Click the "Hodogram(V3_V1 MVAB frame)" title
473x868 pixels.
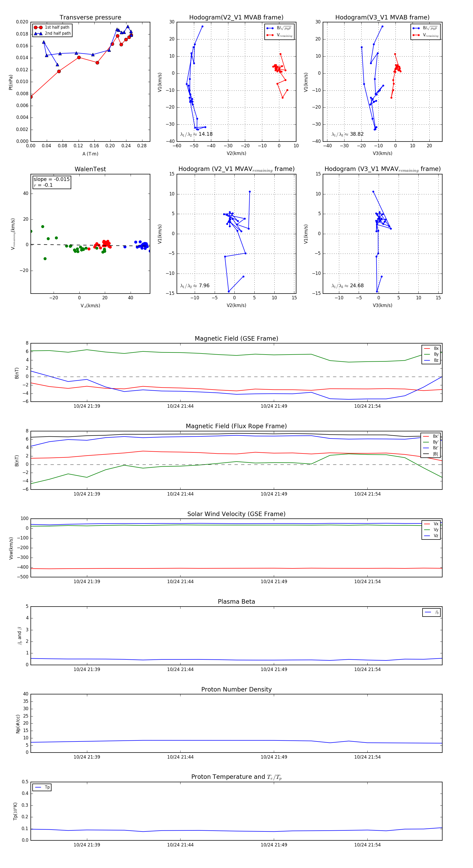coord(382,17)
